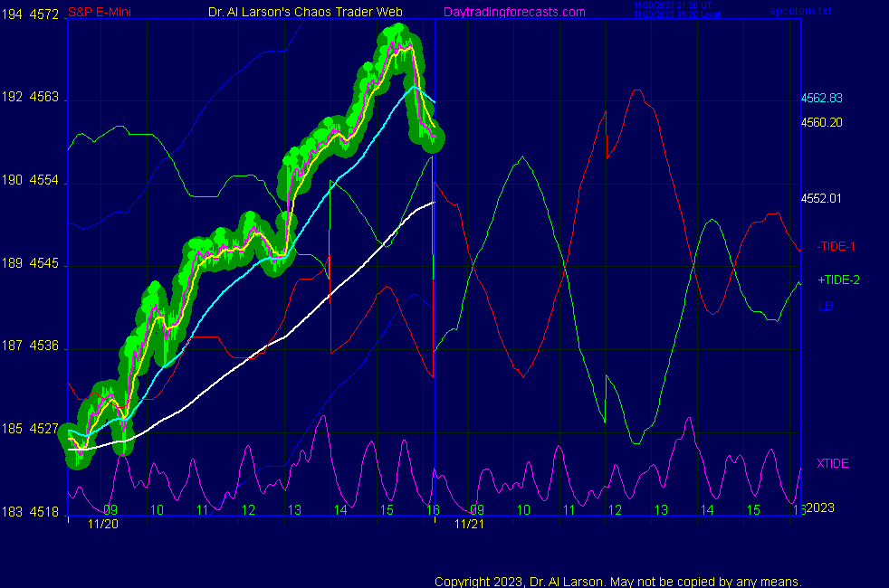The width and height of the screenshot is (889, 588).
Task: Click the green +TIDE-2 legend label
Action: pyautogui.click(x=838, y=280)
